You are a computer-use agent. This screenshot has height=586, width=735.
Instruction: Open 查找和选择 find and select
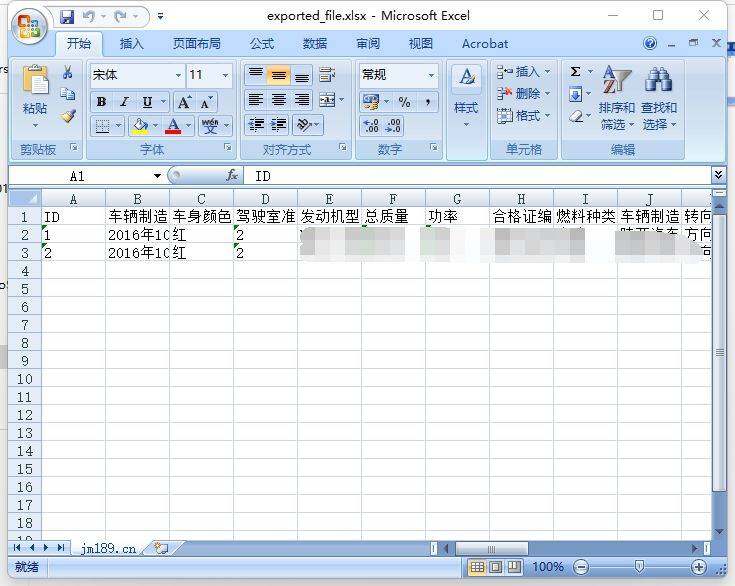pyautogui.click(x=659, y=98)
